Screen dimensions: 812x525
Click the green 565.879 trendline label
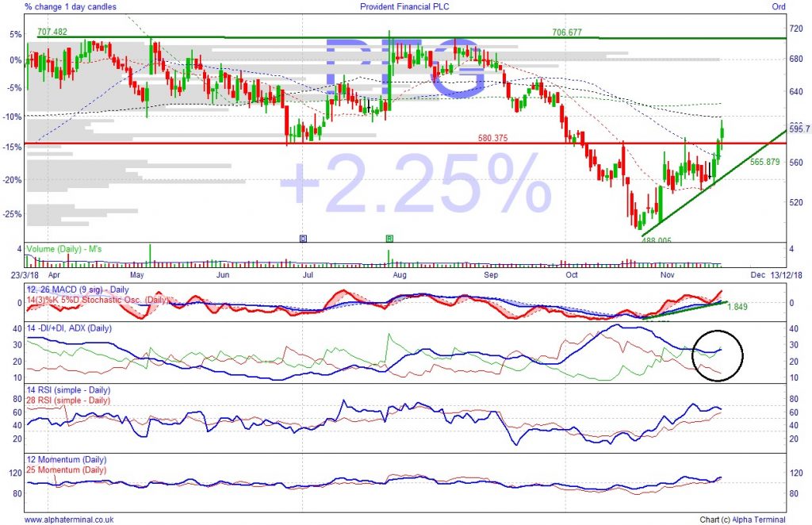764,162
